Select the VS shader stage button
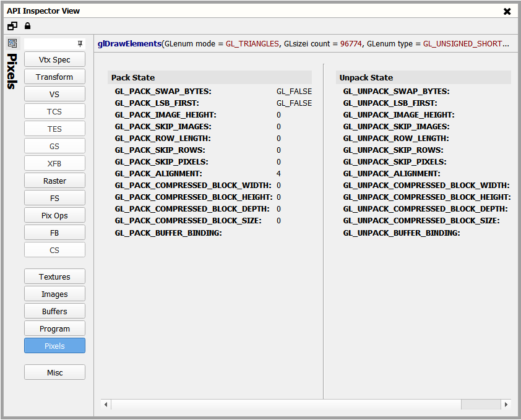 [54, 94]
